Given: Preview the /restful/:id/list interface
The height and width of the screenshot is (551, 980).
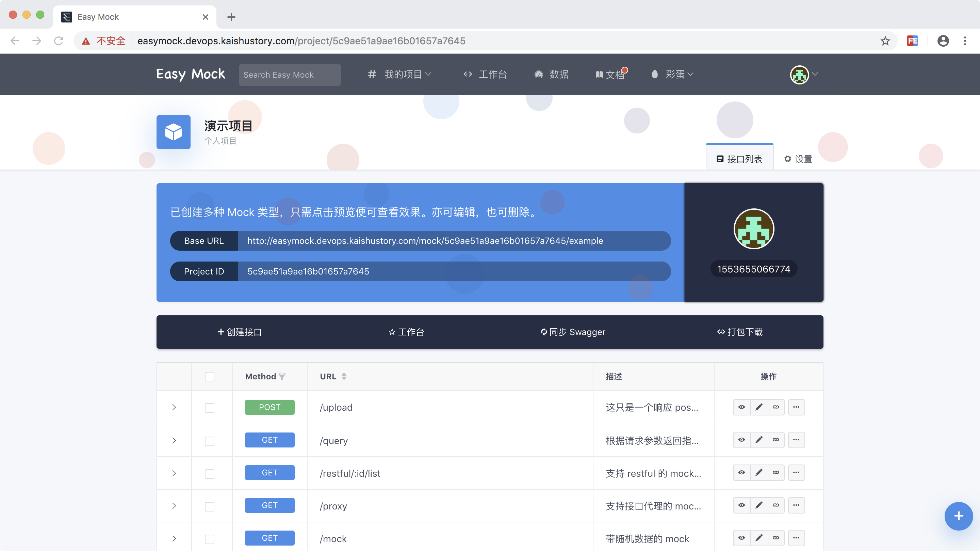Looking at the screenshot, I should [x=741, y=473].
